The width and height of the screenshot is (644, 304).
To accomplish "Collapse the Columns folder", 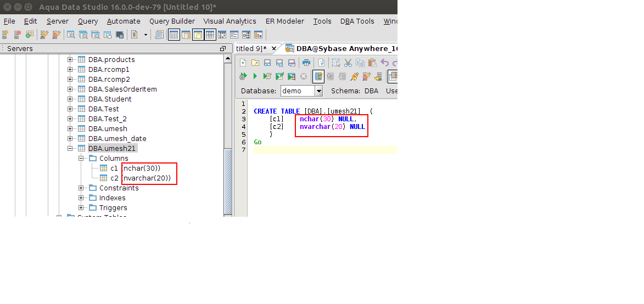I will tap(81, 159).
